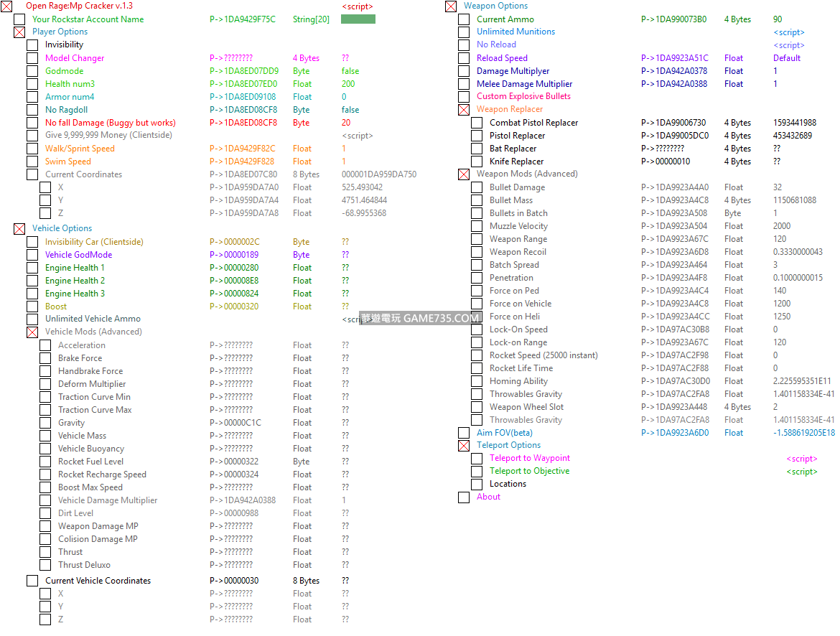Collapse the Vehicle Options group
The height and width of the screenshot is (636, 840).
[19, 229]
